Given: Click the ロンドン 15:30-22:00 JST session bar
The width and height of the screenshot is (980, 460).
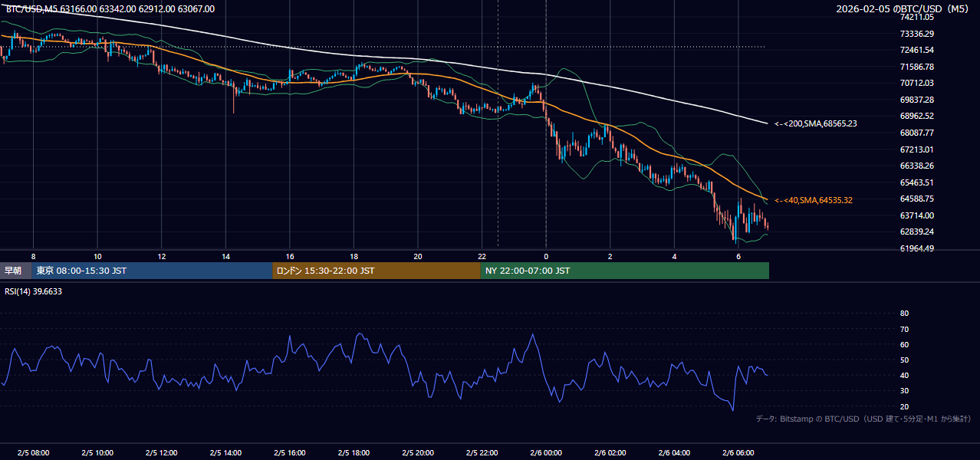Looking at the screenshot, I should coord(377,271).
